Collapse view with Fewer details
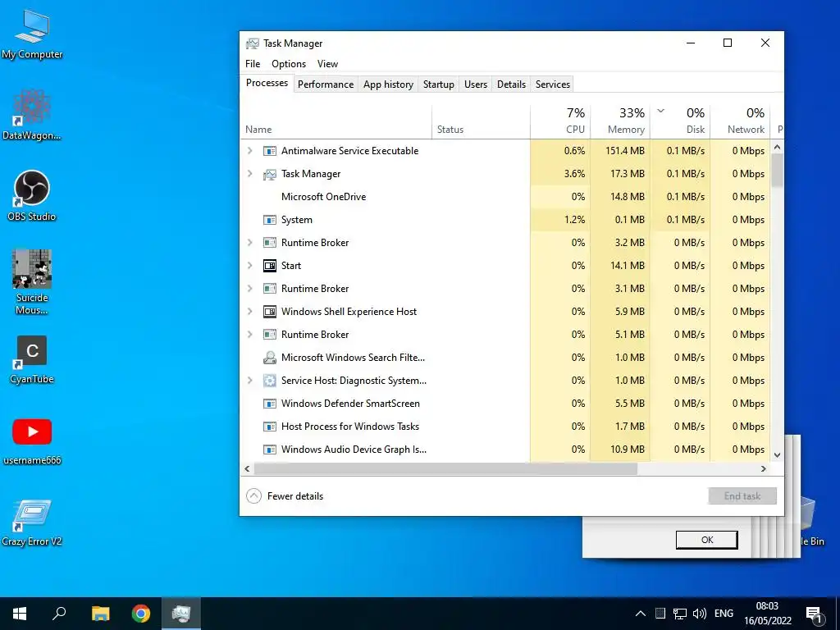This screenshot has width=840, height=630. pyautogui.click(x=285, y=496)
